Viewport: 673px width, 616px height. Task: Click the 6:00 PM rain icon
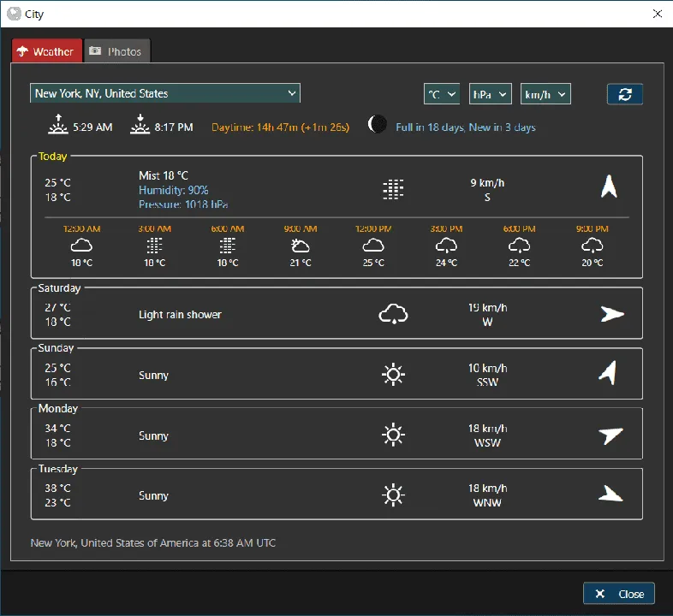pos(520,246)
